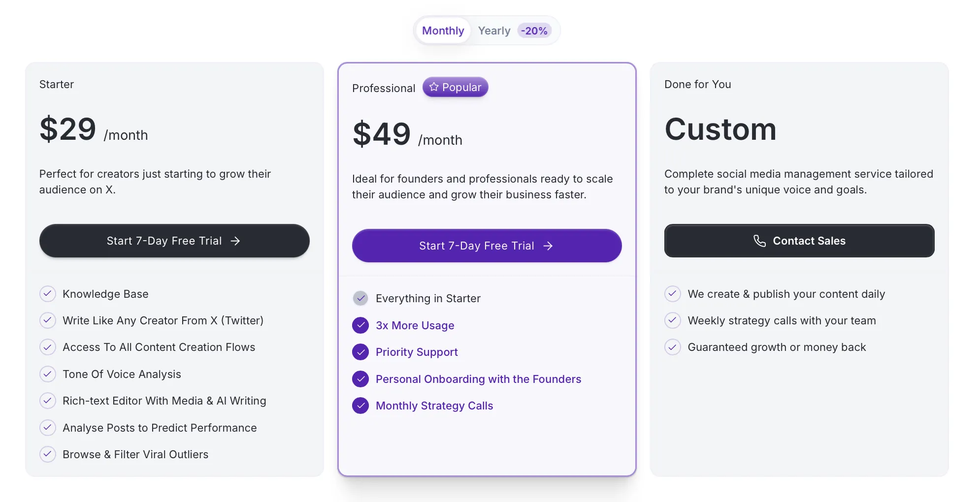
Task: Click the checkmark beside 3x More Usage
Action: coord(360,325)
